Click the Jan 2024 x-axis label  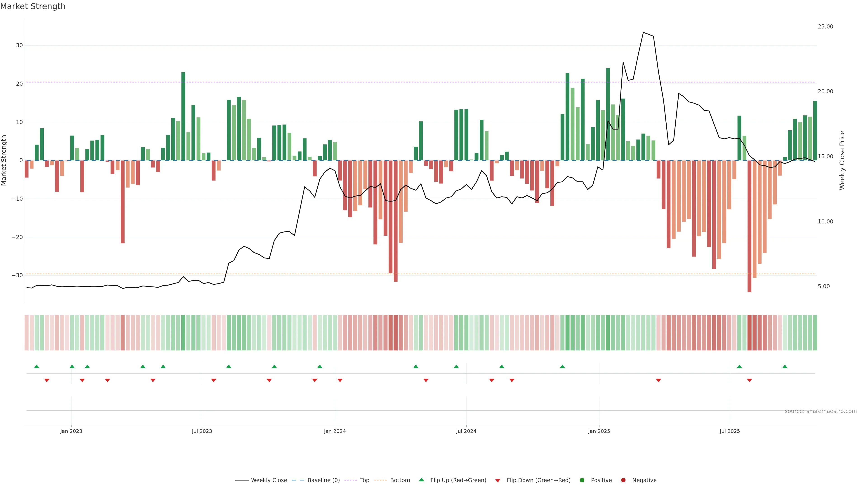click(335, 431)
